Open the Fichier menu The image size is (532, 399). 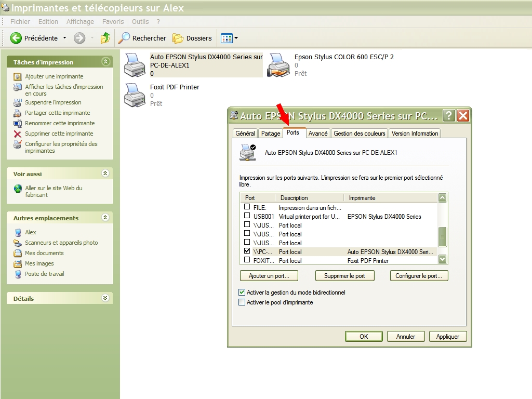click(x=20, y=22)
